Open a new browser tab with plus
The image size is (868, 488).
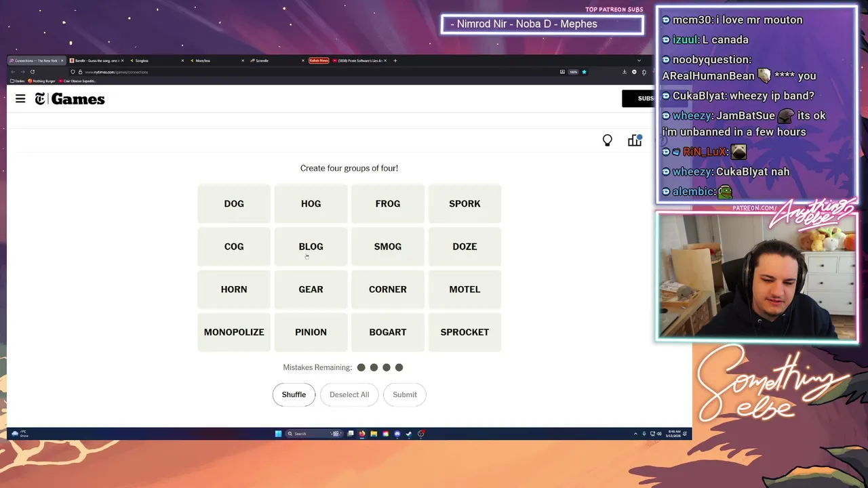[395, 60]
